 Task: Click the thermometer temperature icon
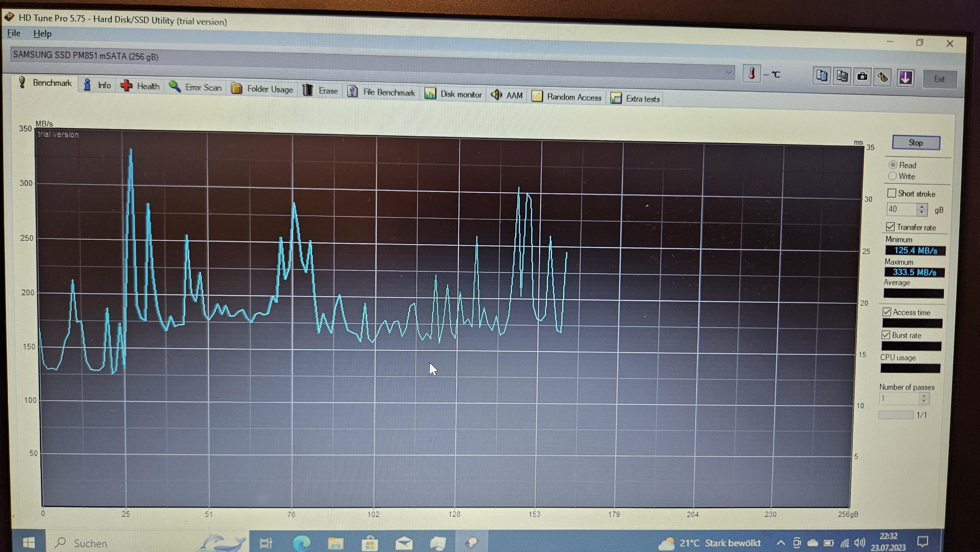point(751,74)
